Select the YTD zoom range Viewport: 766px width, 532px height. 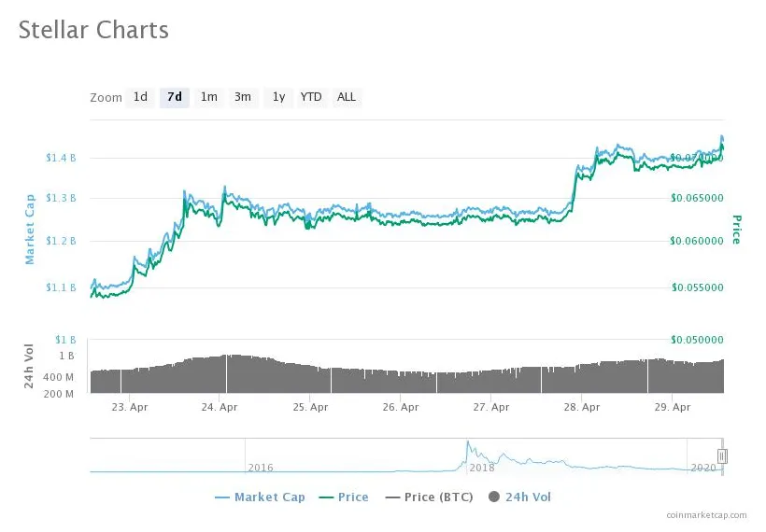311,97
